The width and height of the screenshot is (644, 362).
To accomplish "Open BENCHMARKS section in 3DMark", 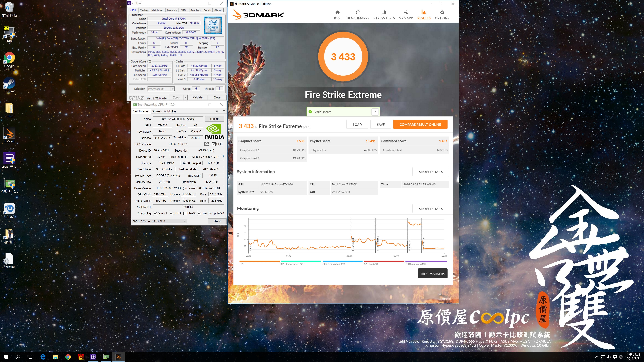I will pyautogui.click(x=358, y=15).
